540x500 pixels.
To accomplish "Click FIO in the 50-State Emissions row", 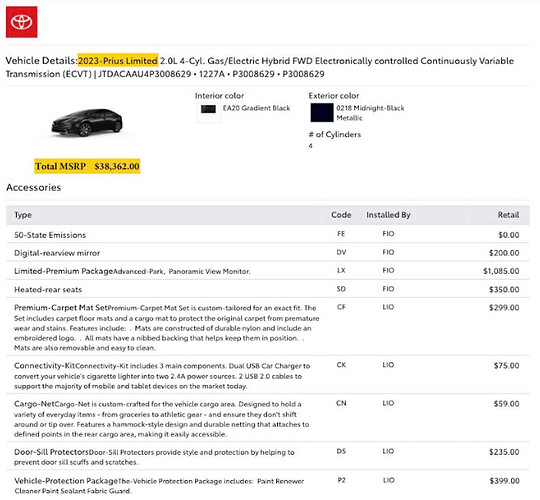I will coord(388,234).
